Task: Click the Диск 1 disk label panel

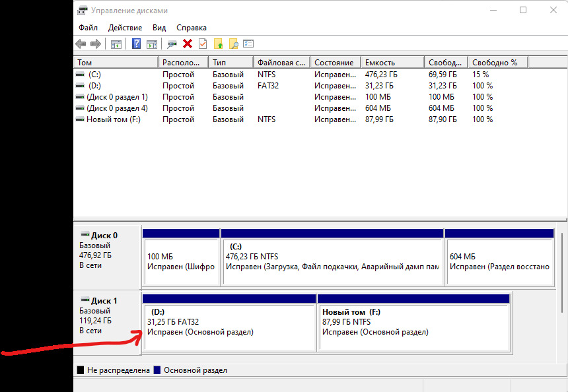Action: (x=107, y=323)
